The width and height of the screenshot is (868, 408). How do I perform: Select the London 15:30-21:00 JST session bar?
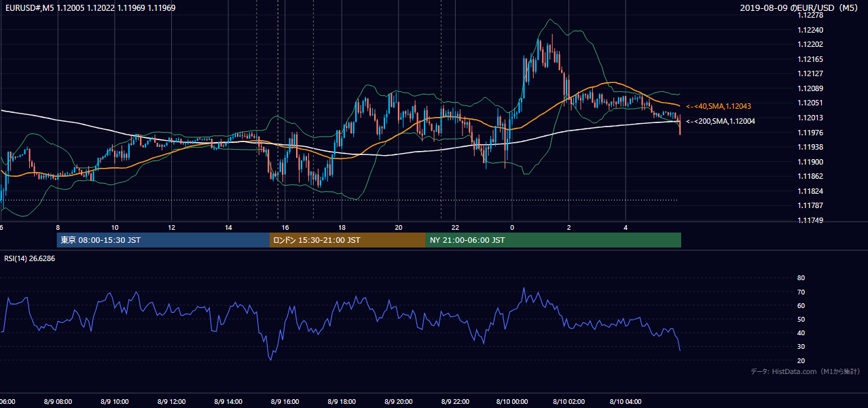click(x=348, y=240)
